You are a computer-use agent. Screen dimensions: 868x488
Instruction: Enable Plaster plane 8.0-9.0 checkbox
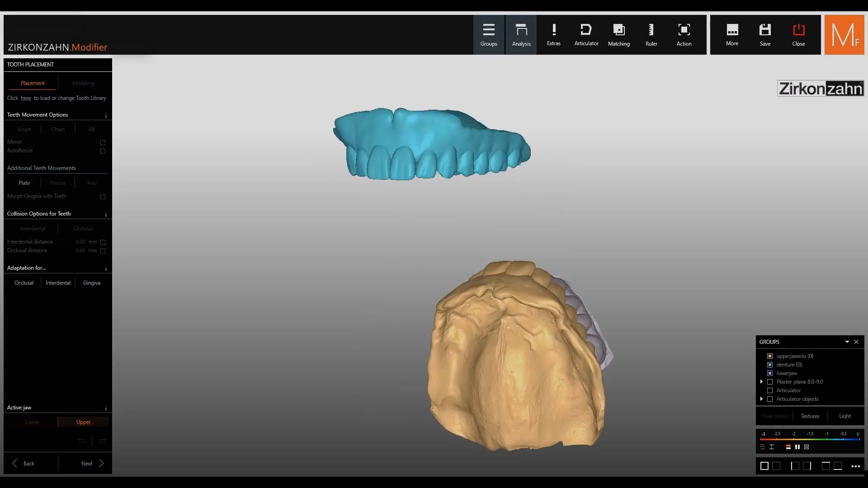point(770,382)
